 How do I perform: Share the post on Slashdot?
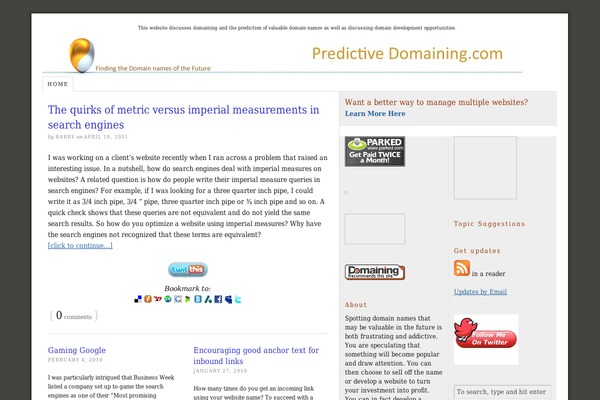click(x=208, y=299)
